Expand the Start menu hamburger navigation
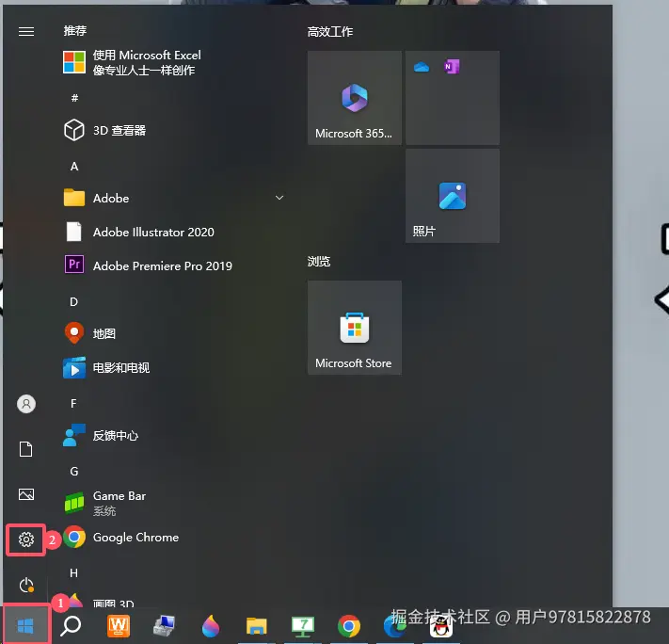This screenshot has height=644, width=669. coord(26,31)
